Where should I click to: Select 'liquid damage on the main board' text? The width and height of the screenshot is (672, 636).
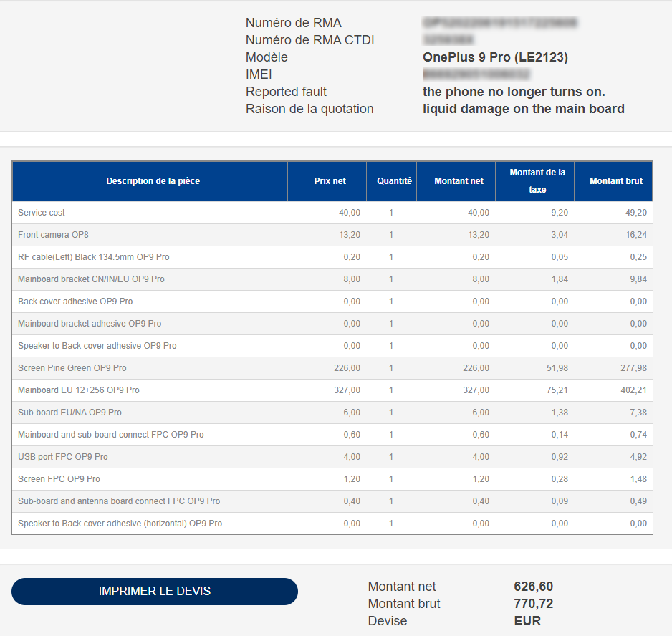click(523, 109)
